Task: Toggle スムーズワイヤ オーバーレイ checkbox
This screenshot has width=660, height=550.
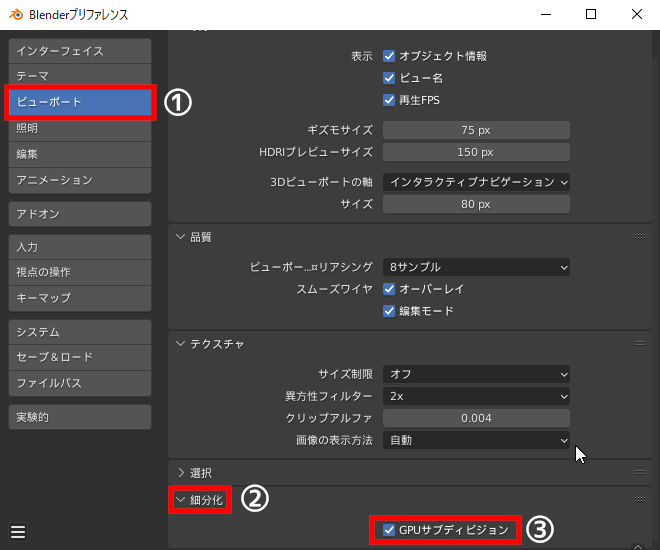Action: (389, 289)
